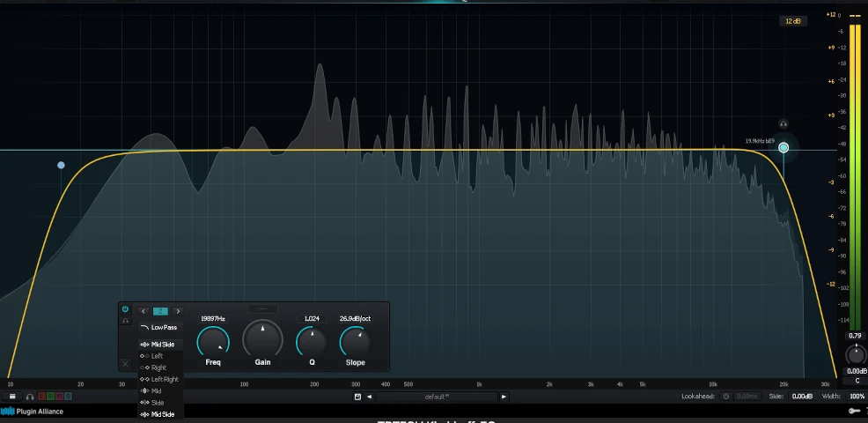Select the high pass band node near 15Hz
The height and width of the screenshot is (423, 868).
pos(61,165)
